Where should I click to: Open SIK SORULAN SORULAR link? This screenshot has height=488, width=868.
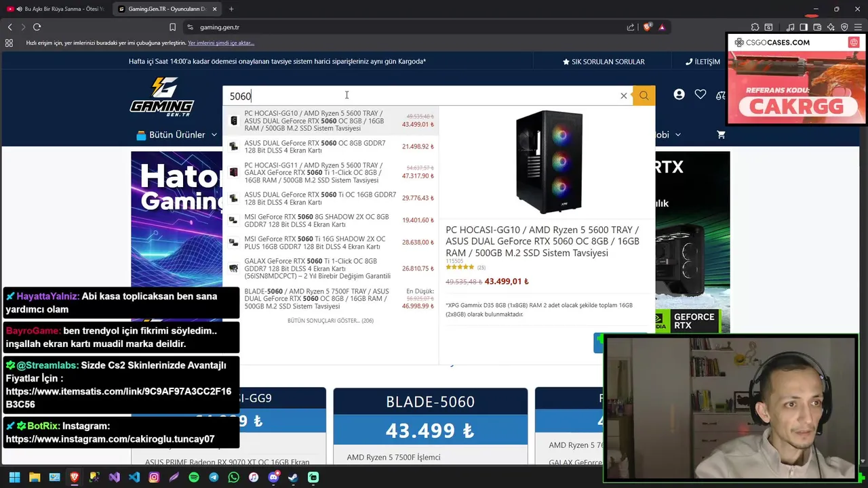coord(604,62)
